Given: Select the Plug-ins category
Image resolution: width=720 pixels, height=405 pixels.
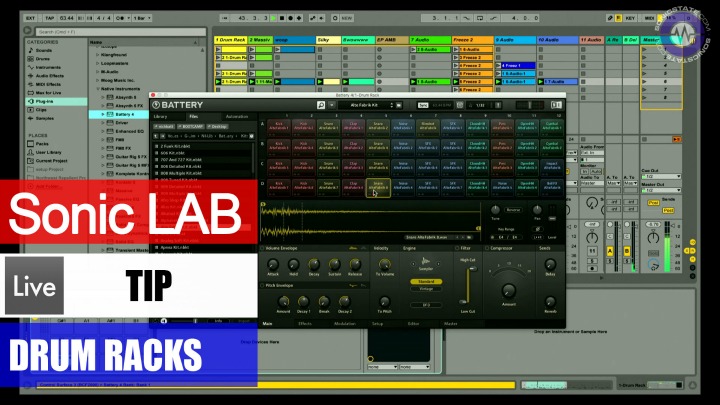Looking at the screenshot, I should pyautogui.click(x=56, y=101).
